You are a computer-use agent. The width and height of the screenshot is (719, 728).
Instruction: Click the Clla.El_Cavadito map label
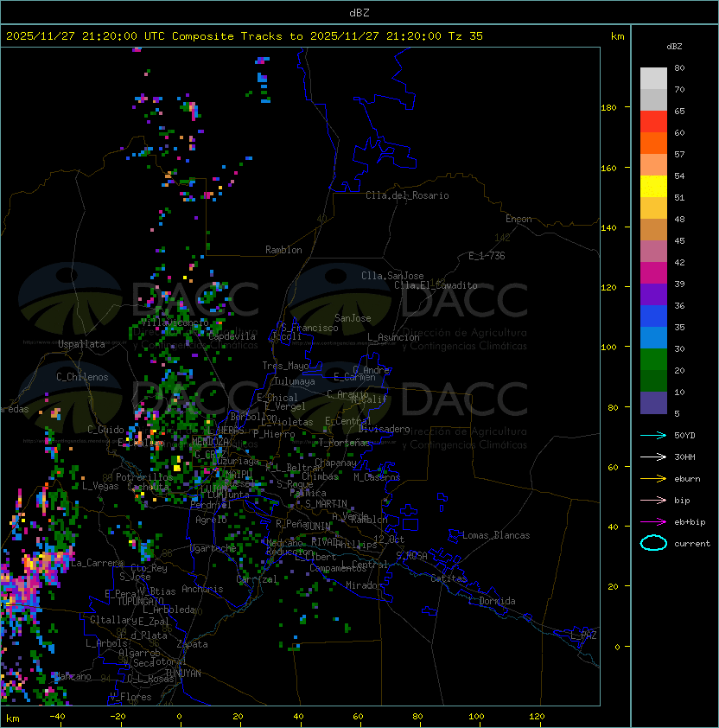click(x=436, y=285)
